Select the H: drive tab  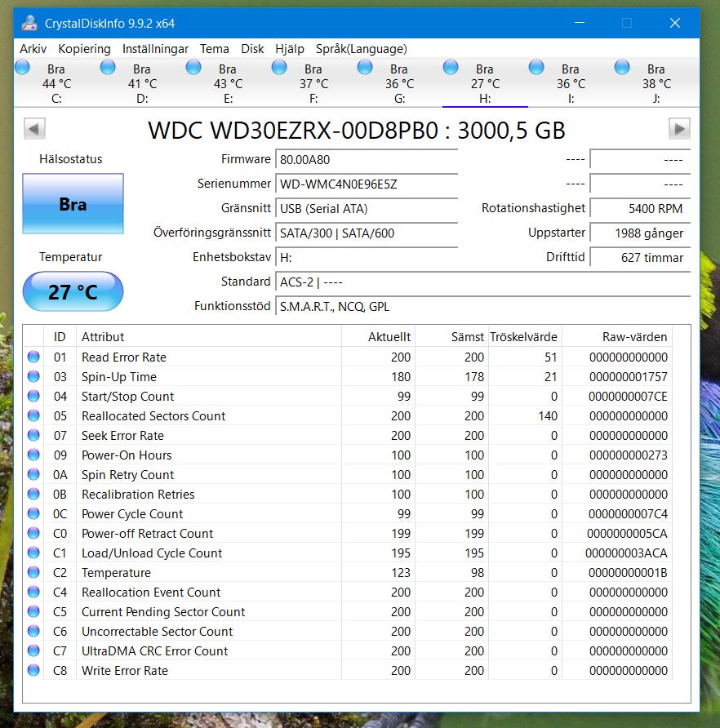click(x=485, y=83)
